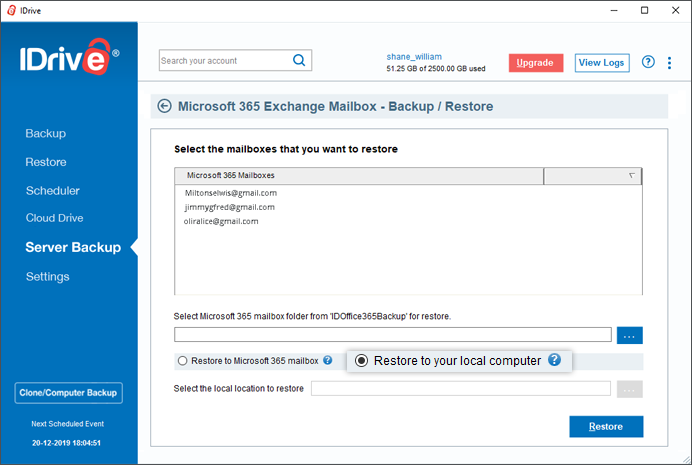
Task: Open the Backup section
Action: click(x=45, y=133)
